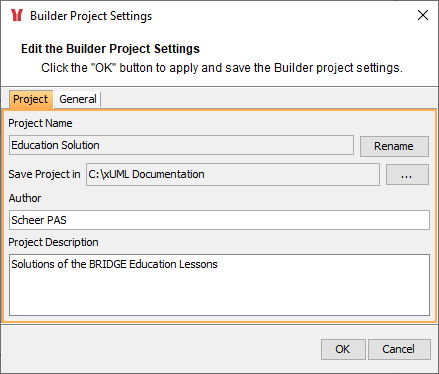Switch to the General tab
Viewport: 439px width, 374px height.
[x=78, y=99]
